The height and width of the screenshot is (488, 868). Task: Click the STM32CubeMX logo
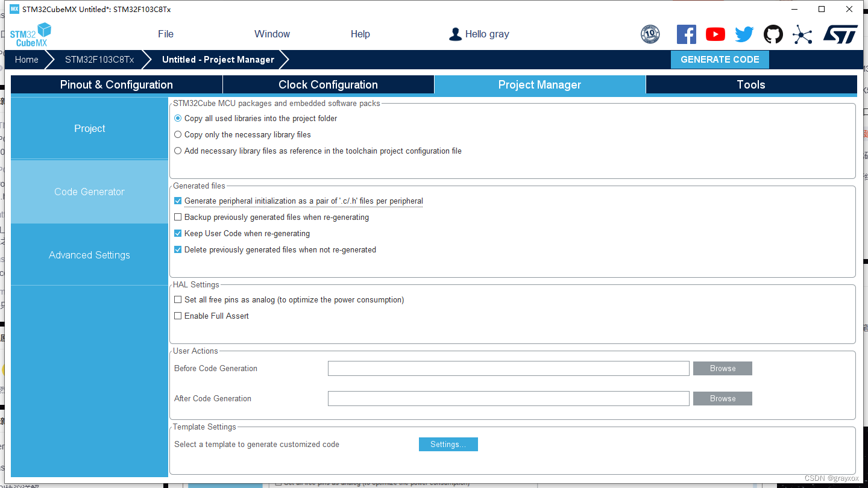pos(30,34)
